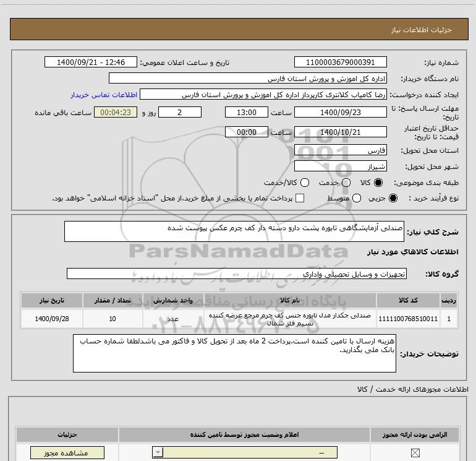Click item code cell 1111100768510011
Image resolution: width=476 pixels, height=461 pixels.
click(x=408, y=319)
